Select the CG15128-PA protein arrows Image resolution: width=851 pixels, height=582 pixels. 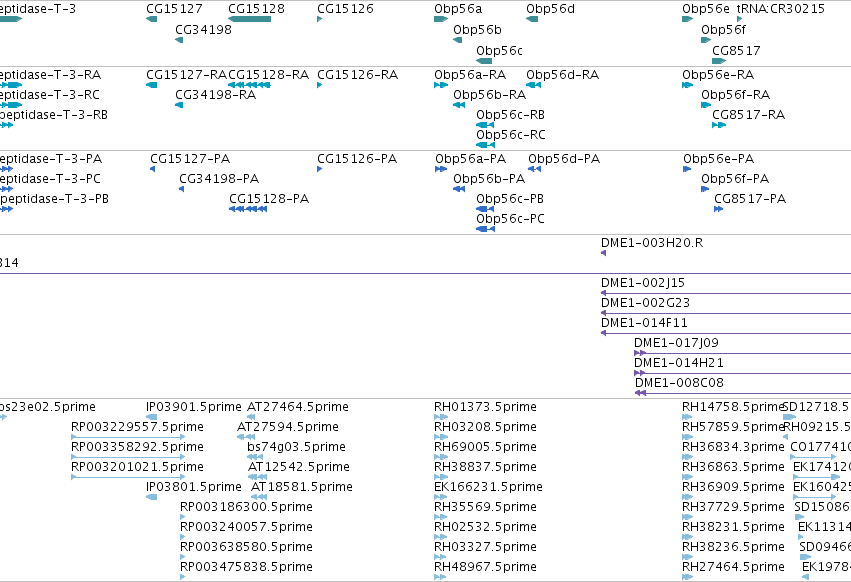(248, 209)
